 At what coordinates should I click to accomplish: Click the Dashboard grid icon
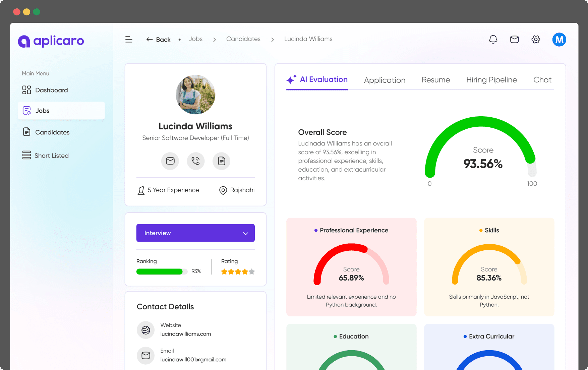tap(26, 90)
